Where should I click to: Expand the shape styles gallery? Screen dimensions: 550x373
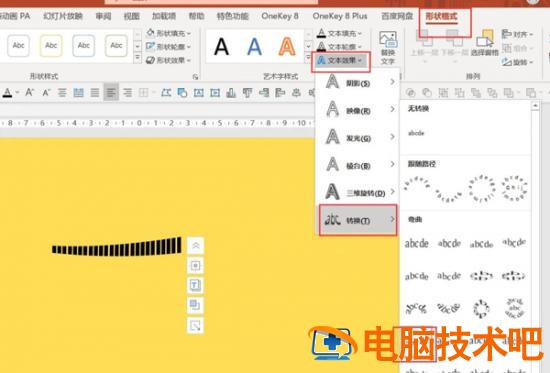tap(138, 58)
